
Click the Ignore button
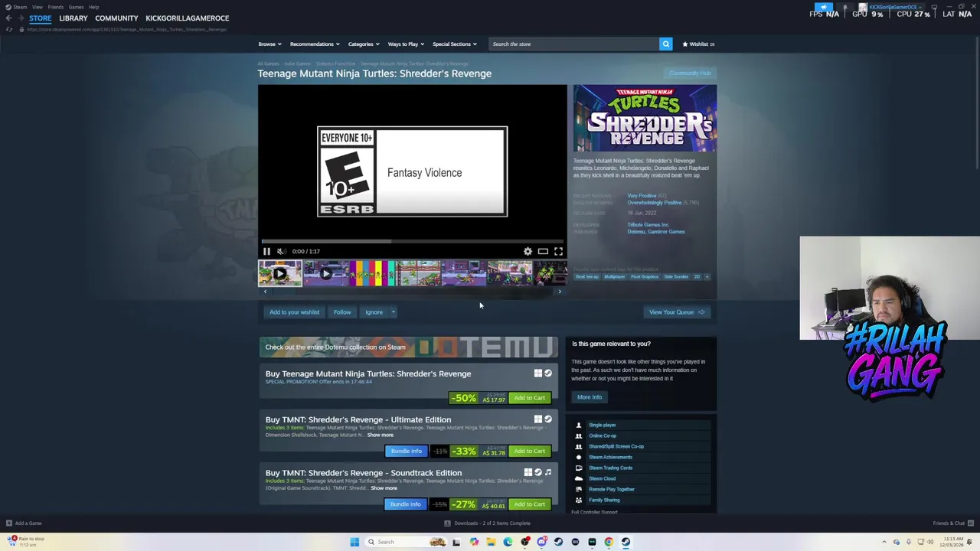point(374,312)
